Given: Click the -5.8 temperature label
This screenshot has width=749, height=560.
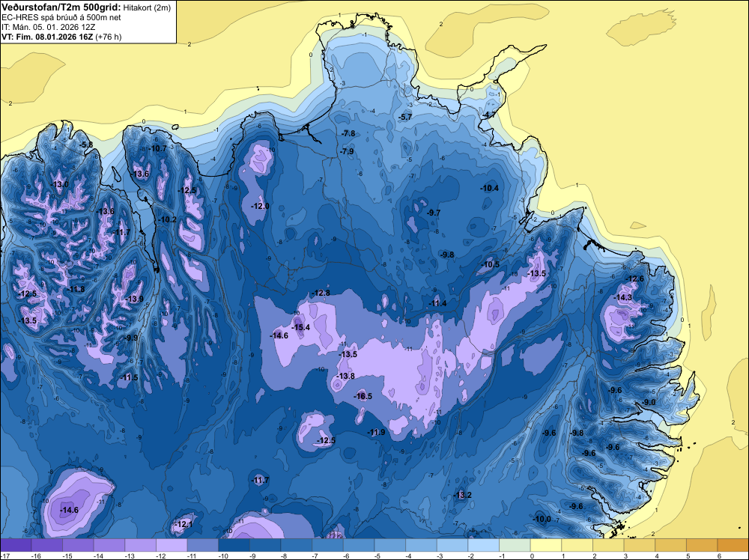Looking at the screenshot, I should [x=86, y=144].
